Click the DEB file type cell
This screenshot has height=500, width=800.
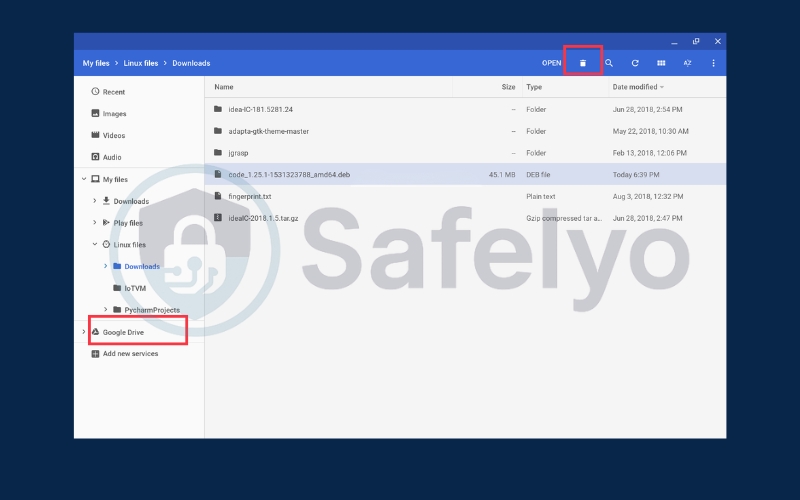pyautogui.click(x=538, y=174)
